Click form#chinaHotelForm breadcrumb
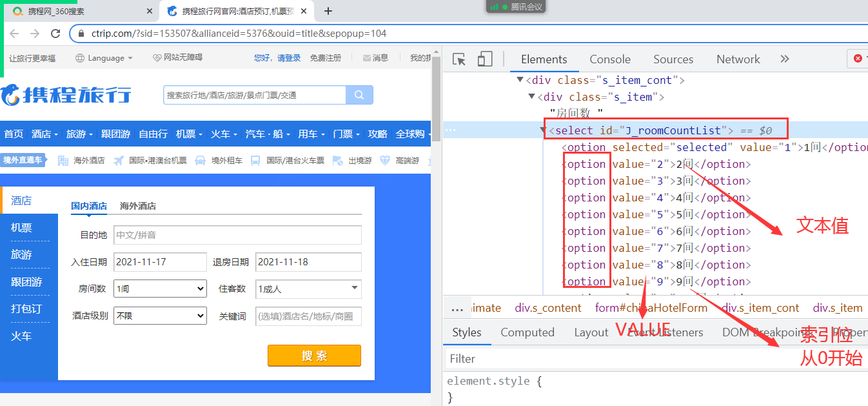This screenshot has height=406, width=868. tap(651, 308)
